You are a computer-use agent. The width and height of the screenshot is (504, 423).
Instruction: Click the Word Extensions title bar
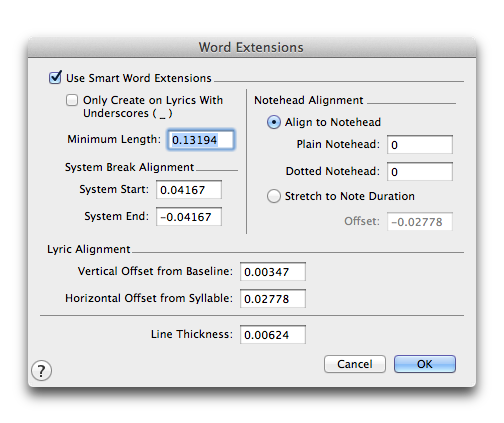(252, 47)
